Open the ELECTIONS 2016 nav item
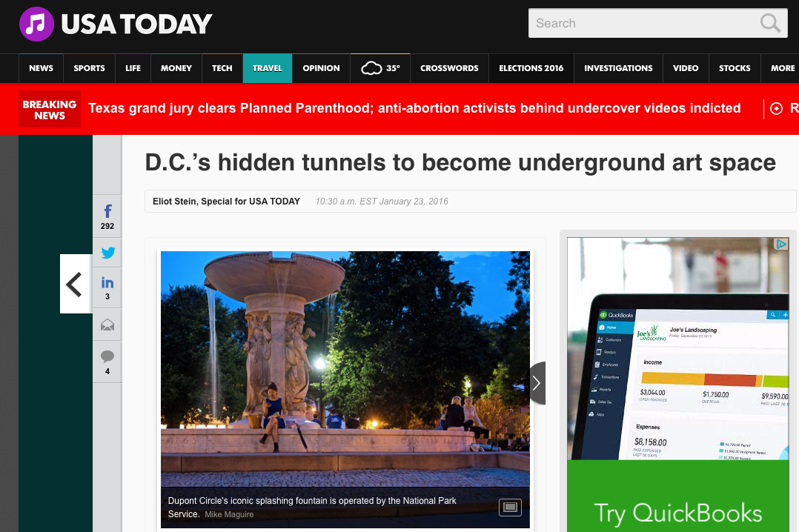Viewport: 799px width, 532px height. [531, 68]
